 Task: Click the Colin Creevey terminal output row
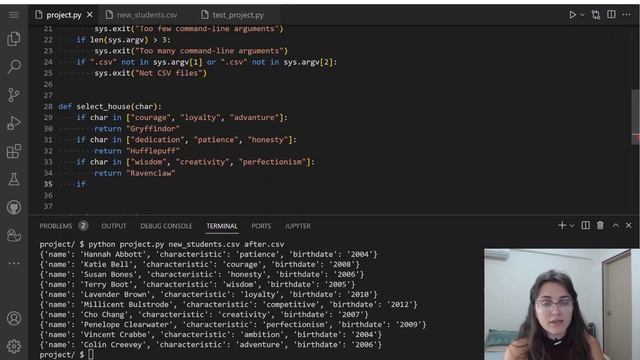(210, 344)
